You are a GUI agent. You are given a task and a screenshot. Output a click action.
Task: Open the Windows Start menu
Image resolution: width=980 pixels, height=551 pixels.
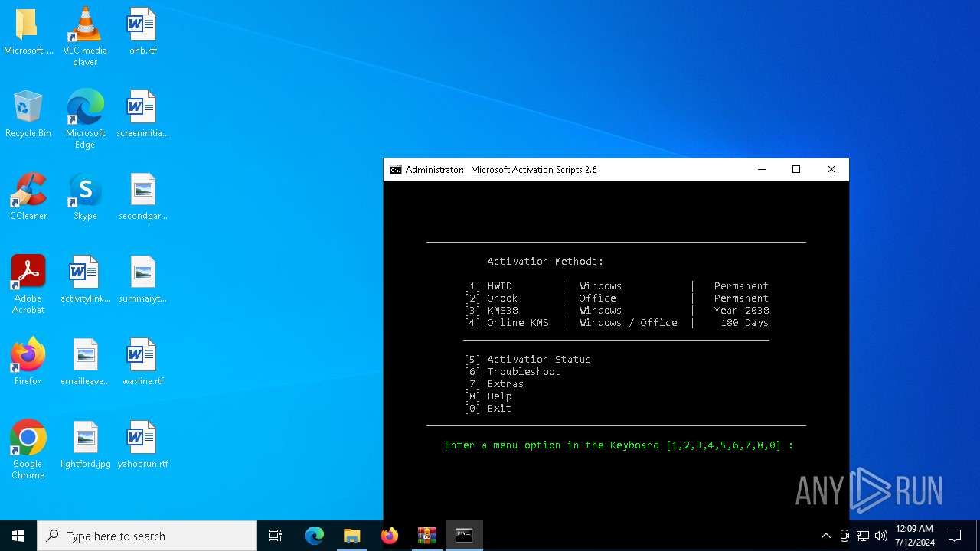click(18, 536)
